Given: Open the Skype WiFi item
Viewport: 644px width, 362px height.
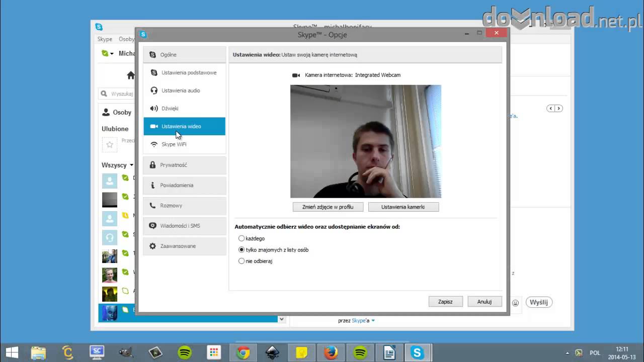Looking at the screenshot, I should [x=184, y=144].
